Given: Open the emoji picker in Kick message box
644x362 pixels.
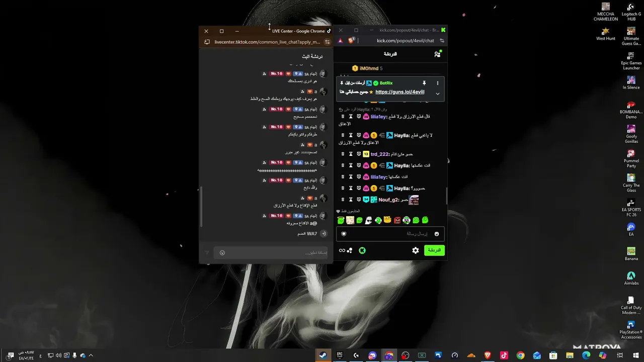Looking at the screenshot, I should point(437,234).
